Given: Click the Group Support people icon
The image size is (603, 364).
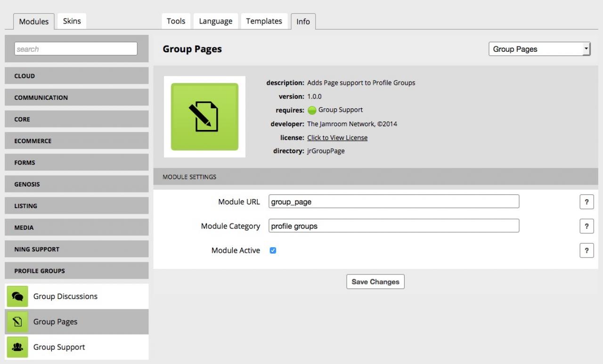Looking at the screenshot, I should pos(17,348).
